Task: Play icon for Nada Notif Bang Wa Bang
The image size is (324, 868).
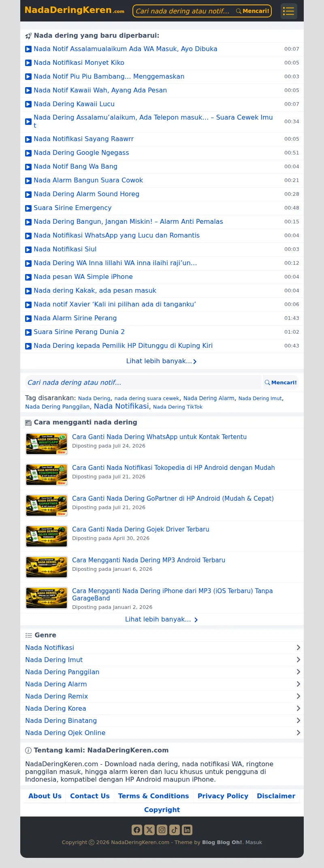Action: click(x=28, y=167)
